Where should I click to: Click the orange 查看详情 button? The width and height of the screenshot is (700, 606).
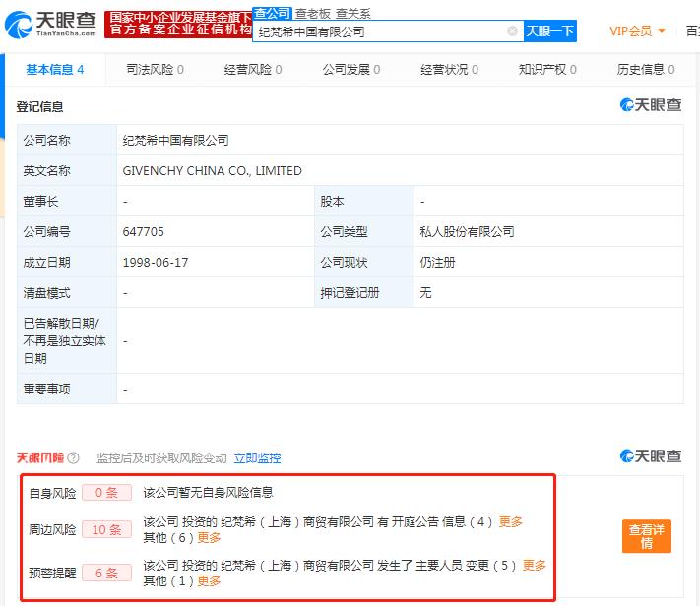647,536
